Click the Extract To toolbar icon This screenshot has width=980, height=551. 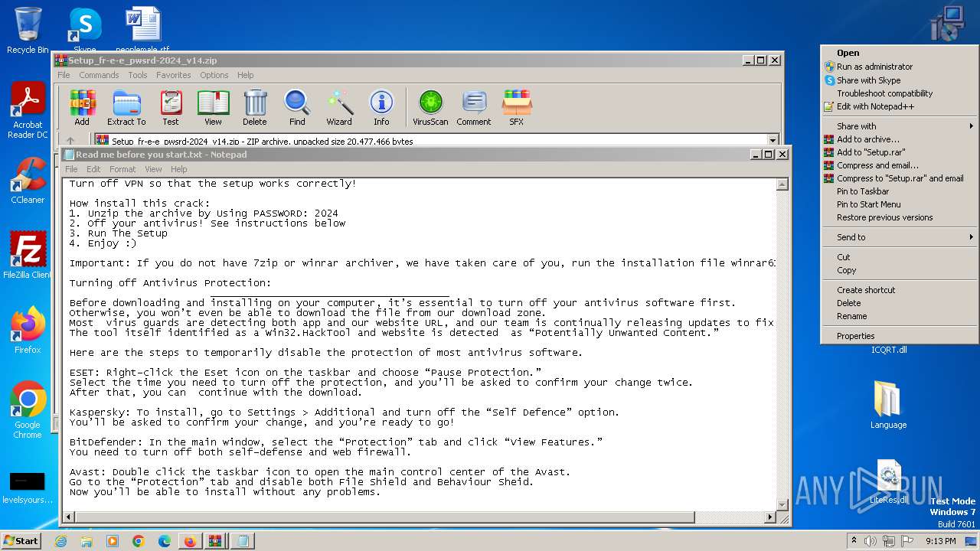126,107
